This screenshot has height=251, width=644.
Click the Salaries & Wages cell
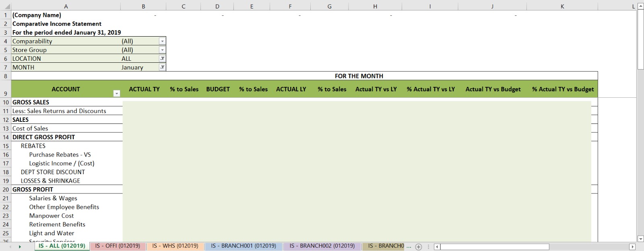53,198
